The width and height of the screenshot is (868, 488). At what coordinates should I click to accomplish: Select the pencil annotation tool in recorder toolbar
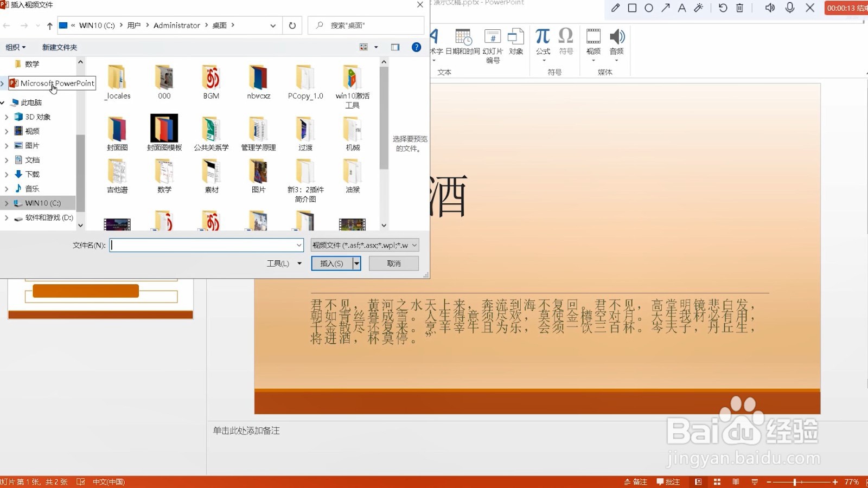(615, 8)
